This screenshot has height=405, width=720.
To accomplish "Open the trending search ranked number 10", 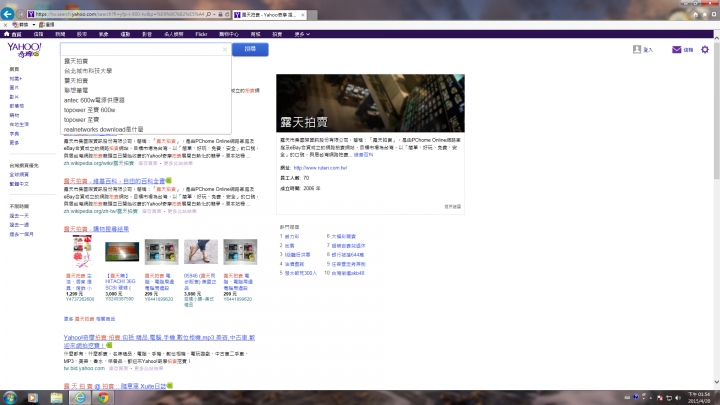I will (x=348, y=273).
